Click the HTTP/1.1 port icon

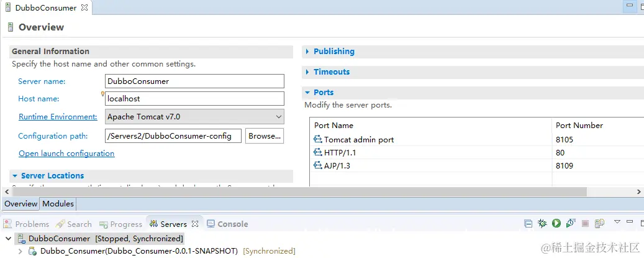[x=318, y=152]
